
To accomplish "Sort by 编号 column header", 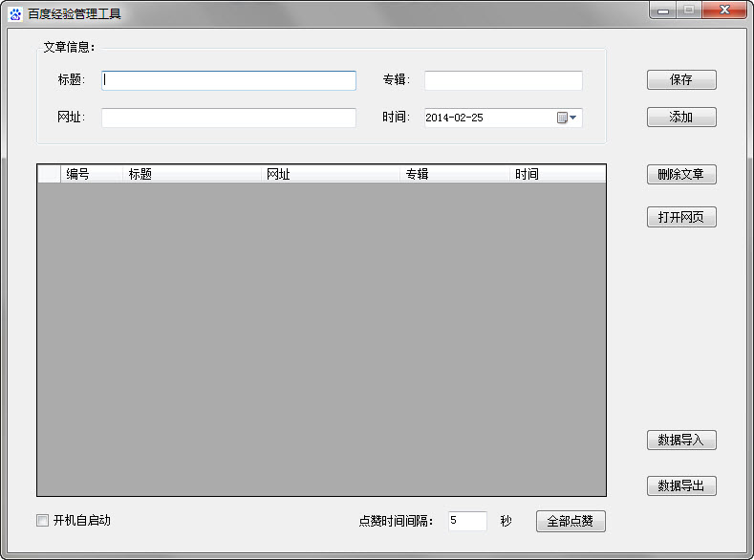I will 92,174.
